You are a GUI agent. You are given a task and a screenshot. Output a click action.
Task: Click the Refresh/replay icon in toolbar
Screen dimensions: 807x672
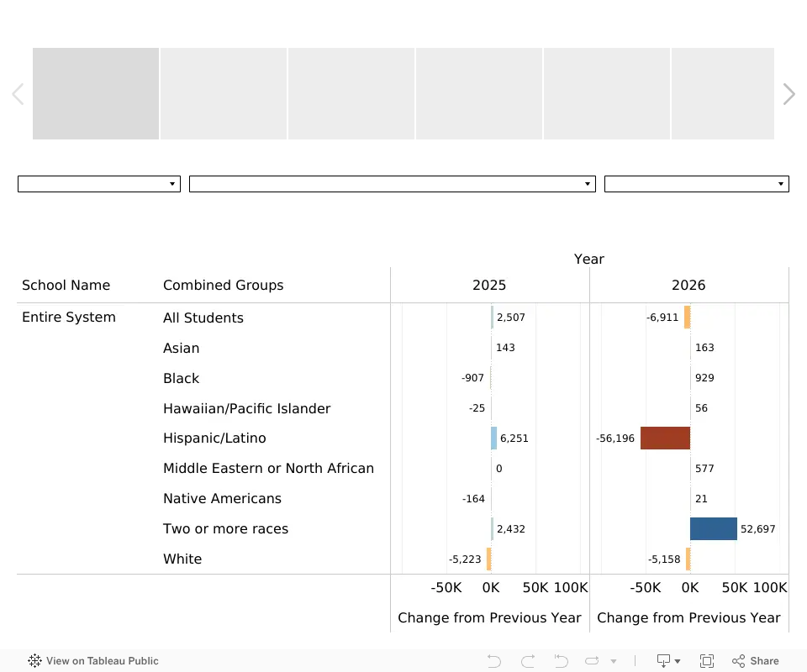(x=593, y=661)
